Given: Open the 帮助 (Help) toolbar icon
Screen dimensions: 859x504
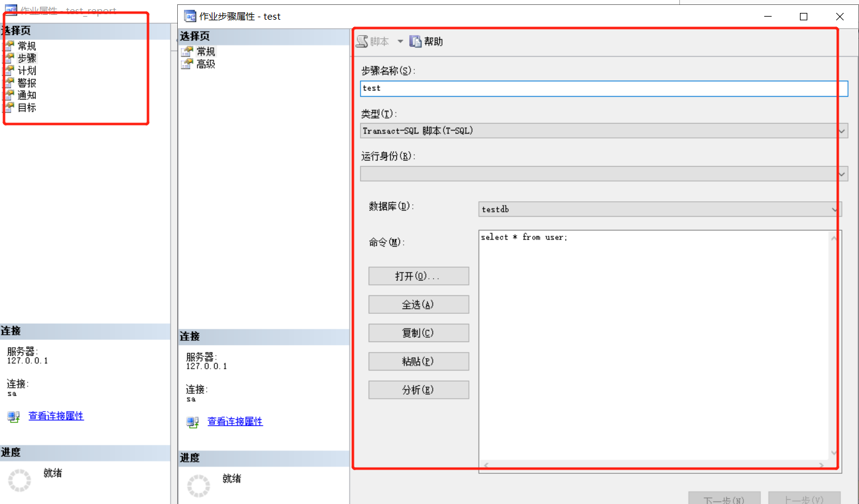Looking at the screenshot, I should point(426,41).
